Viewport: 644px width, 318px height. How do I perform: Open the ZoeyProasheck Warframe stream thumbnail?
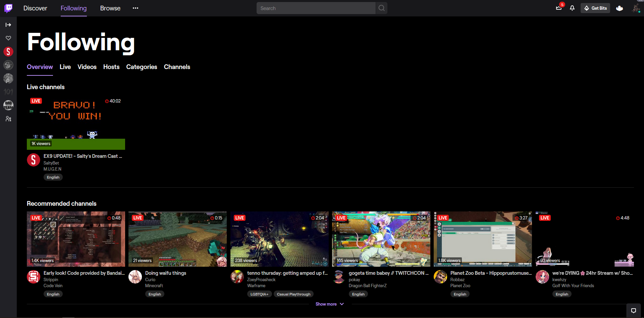click(279, 239)
